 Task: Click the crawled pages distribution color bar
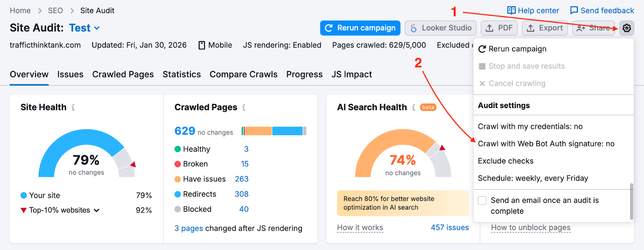274,131
